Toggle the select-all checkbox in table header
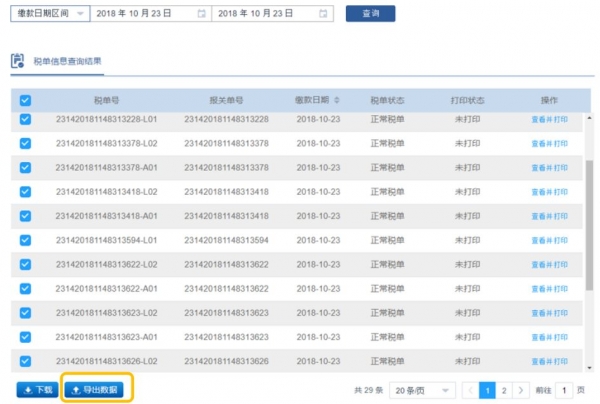 tap(25, 100)
